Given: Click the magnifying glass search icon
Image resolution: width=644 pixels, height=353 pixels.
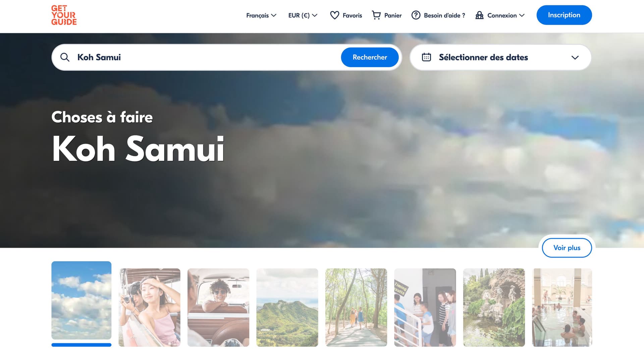Looking at the screenshot, I should coord(65,57).
